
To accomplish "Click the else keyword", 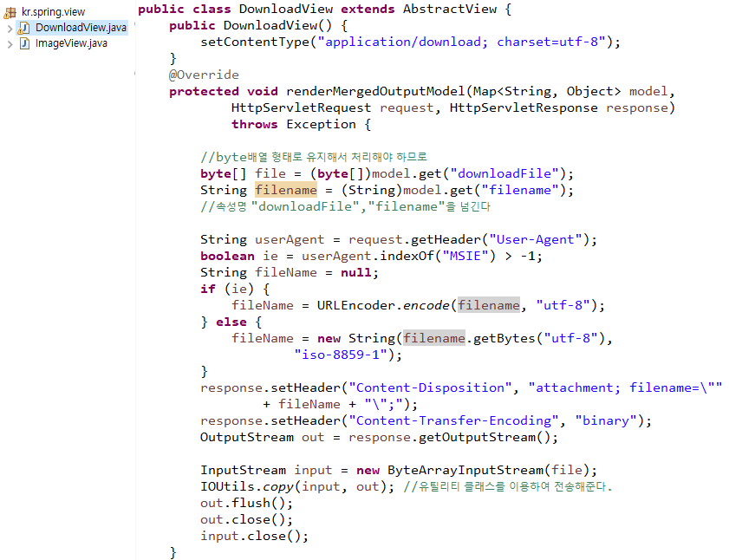I will 231,322.
